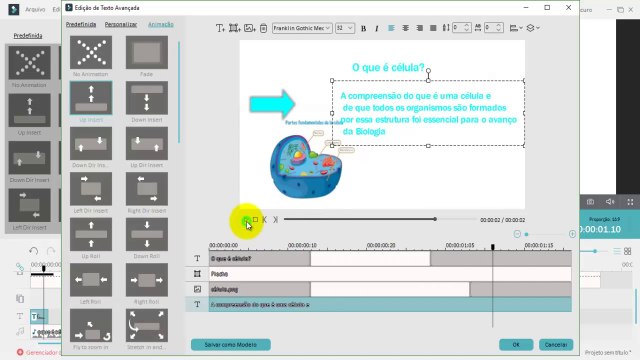Select the Up Insert animation in the dialog
The height and width of the screenshot is (360, 640).
(91, 98)
